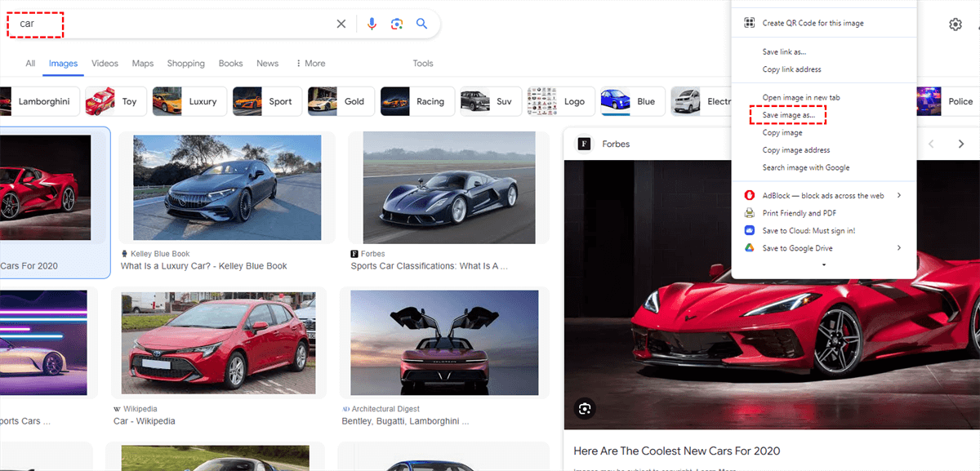Expand the More search categories dropdown
This screenshot has width=980, height=471.
(310, 64)
